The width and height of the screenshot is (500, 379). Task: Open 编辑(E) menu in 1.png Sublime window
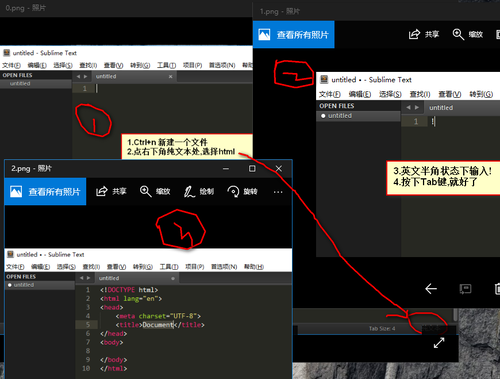pyautogui.click(x=360, y=94)
